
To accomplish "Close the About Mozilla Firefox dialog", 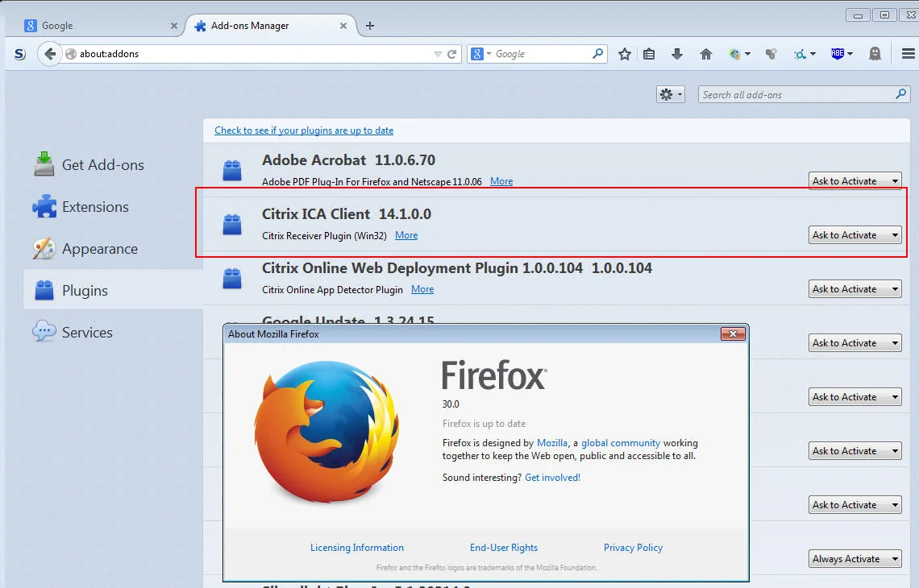I will [733, 333].
